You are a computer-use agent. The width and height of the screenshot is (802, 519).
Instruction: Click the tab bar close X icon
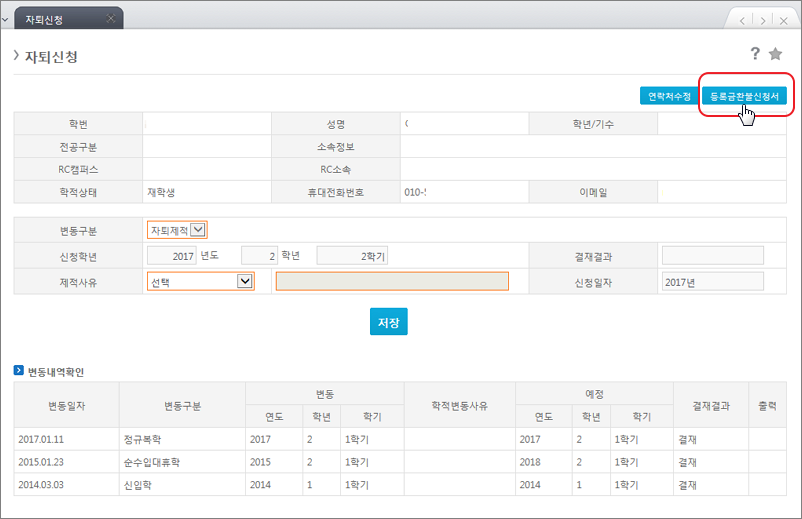(x=783, y=20)
